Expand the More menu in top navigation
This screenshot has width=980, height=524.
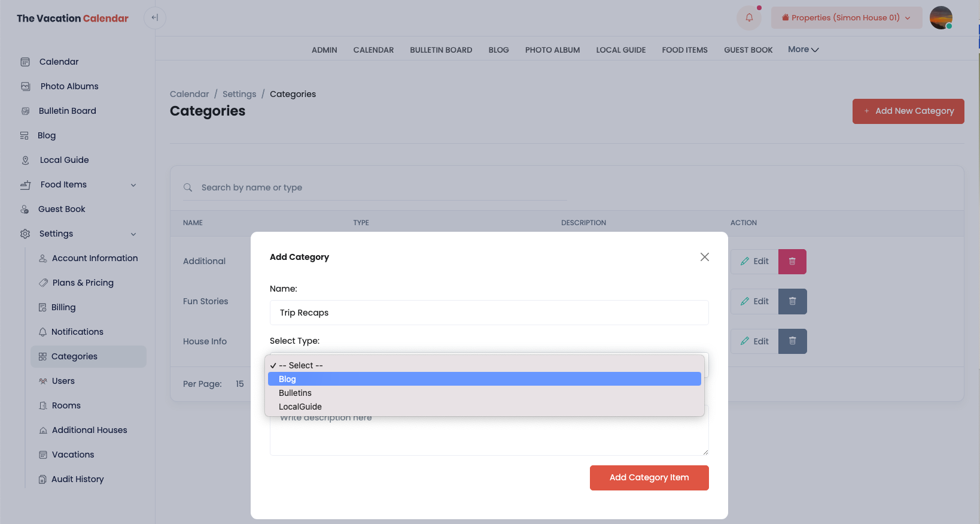[803, 50]
